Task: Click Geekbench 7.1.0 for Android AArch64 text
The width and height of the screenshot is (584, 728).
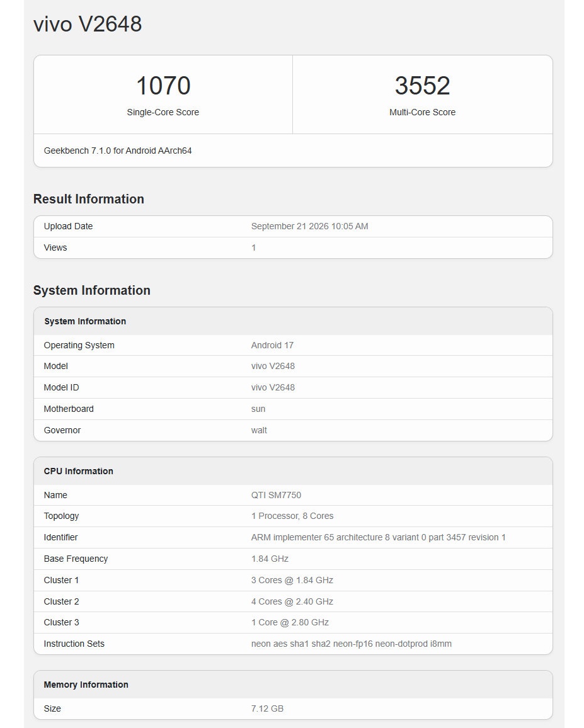Action: point(118,151)
